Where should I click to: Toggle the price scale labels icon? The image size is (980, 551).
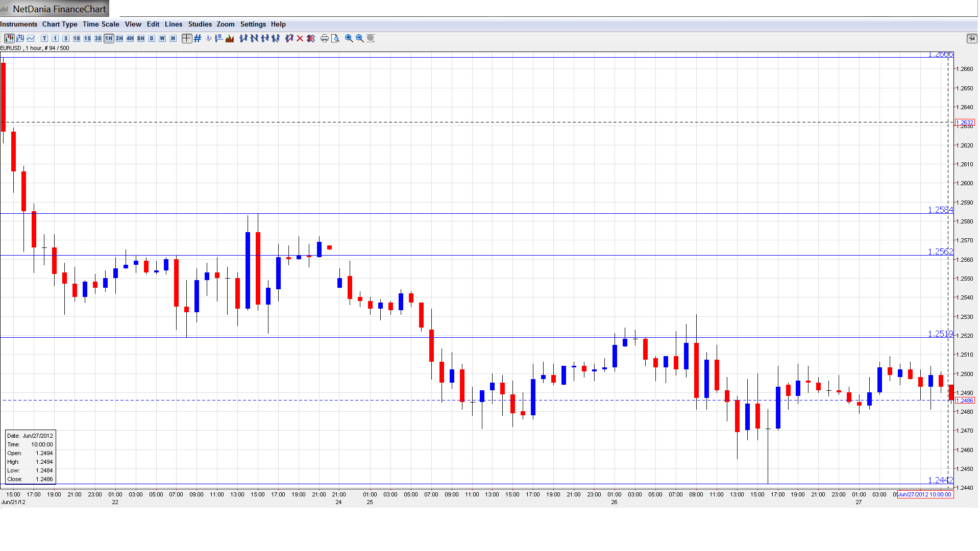click(219, 38)
